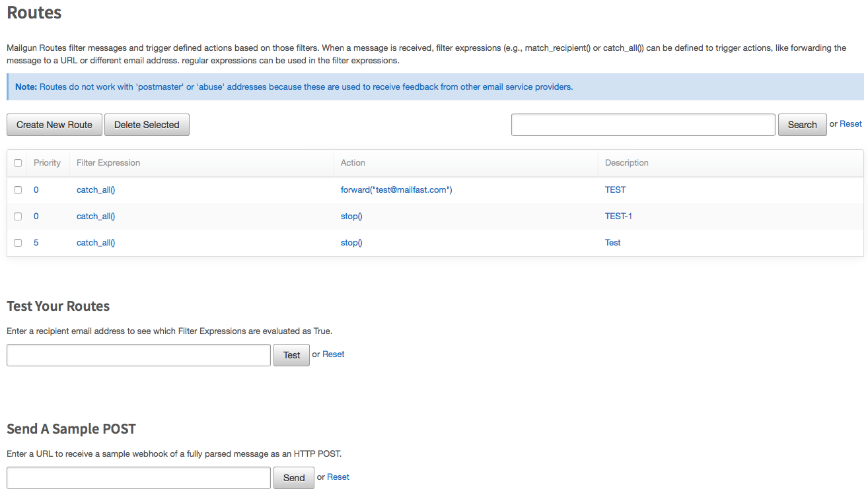Reset the route search via Reset link
Image resolution: width=868 pixels, height=499 pixels.
pos(851,123)
